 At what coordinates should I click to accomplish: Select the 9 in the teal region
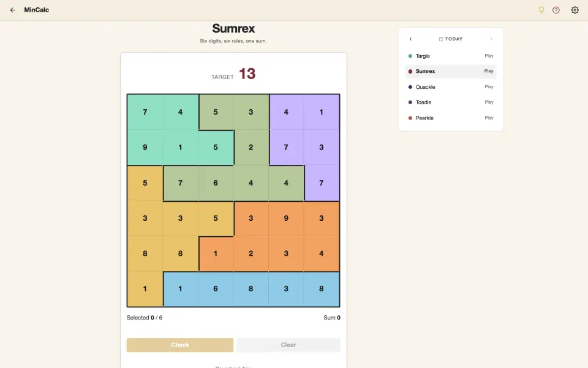(145, 148)
